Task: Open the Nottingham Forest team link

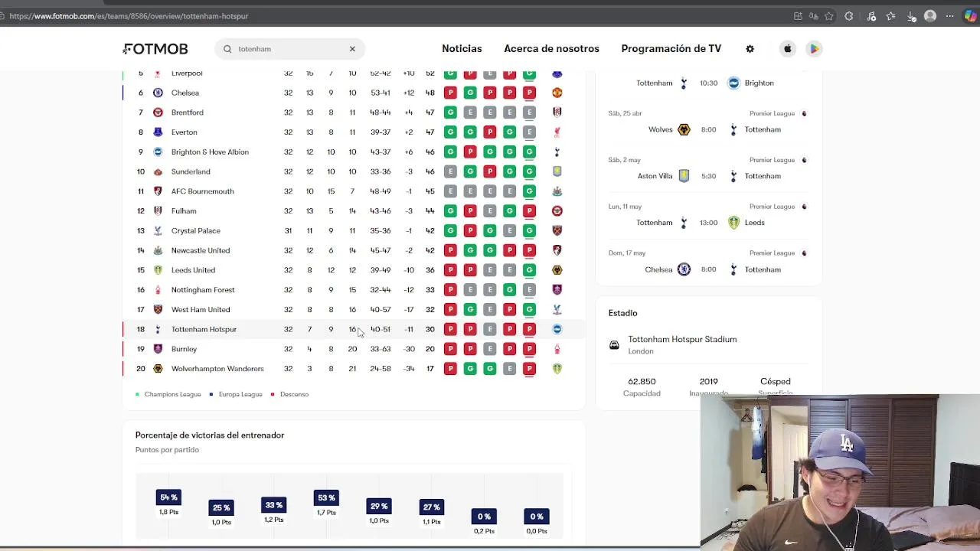Action: (x=203, y=290)
